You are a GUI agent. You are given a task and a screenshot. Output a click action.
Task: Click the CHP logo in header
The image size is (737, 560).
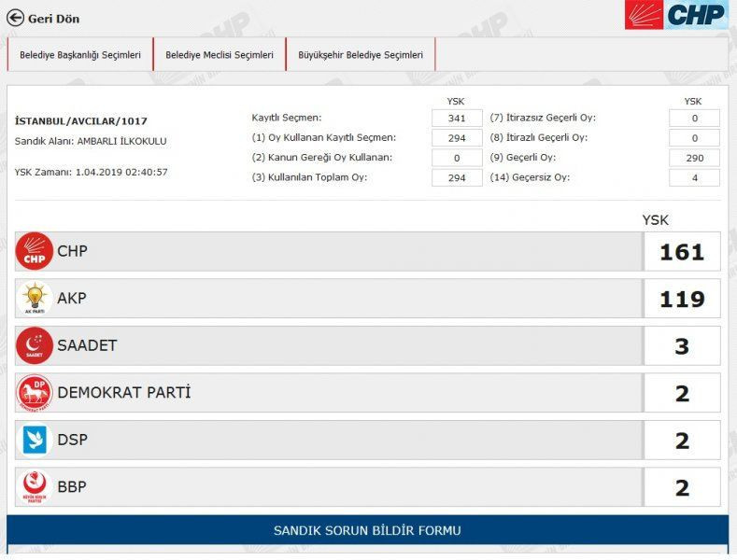click(675, 15)
